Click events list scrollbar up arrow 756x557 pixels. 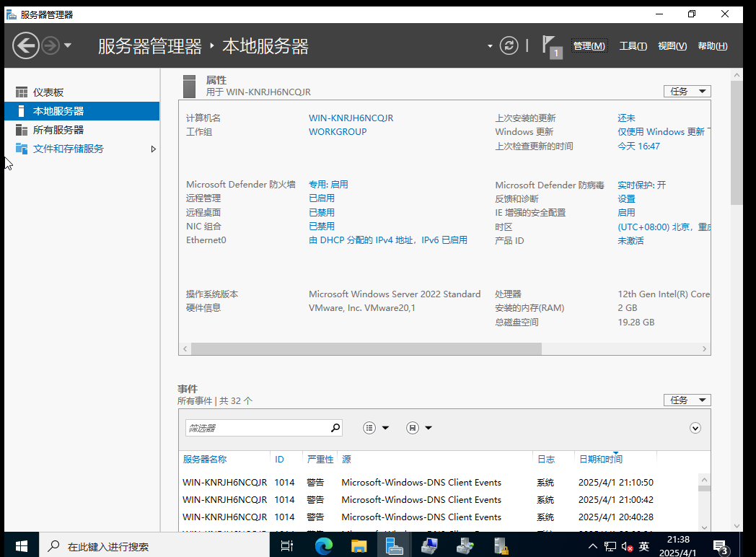[x=704, y=480]
